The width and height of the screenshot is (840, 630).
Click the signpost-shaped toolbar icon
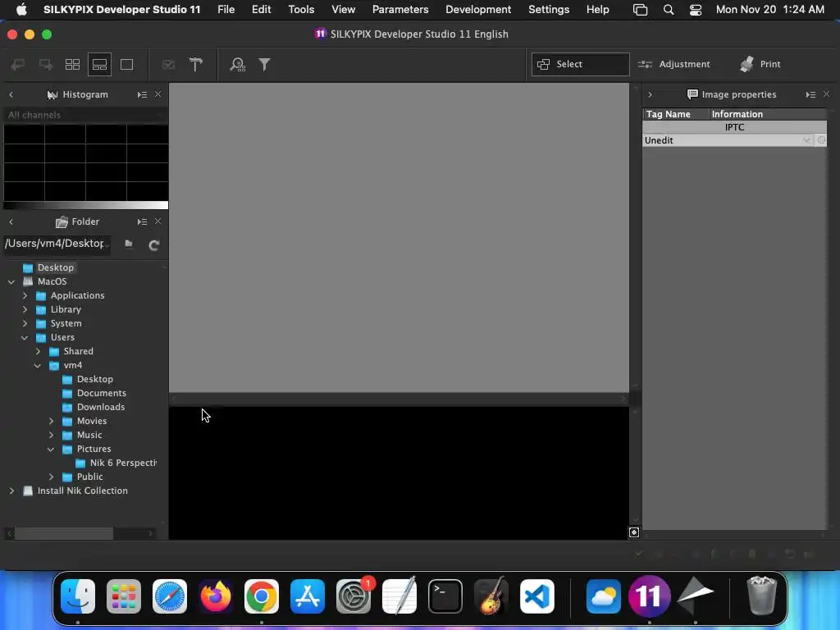pyautogui.click(x=195, y=64)
